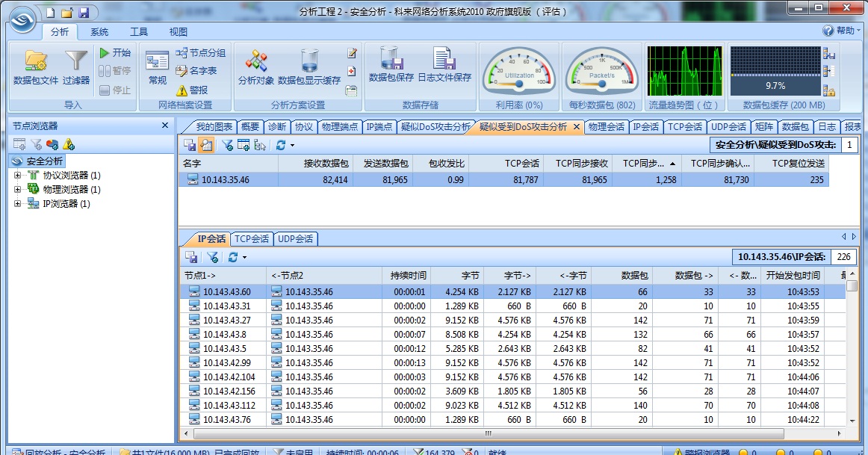Image resolution: width=868 pixels, height=455 pixels.
Task: Sort by the 接收数据包 column header
Action: [x=326, y=164]
